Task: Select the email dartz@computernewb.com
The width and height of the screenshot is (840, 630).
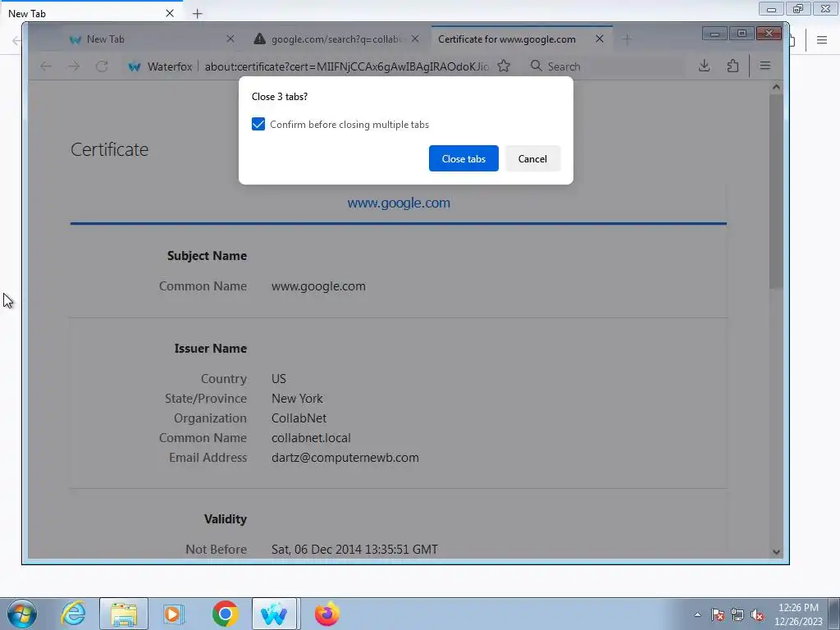Action: [345, 458]
